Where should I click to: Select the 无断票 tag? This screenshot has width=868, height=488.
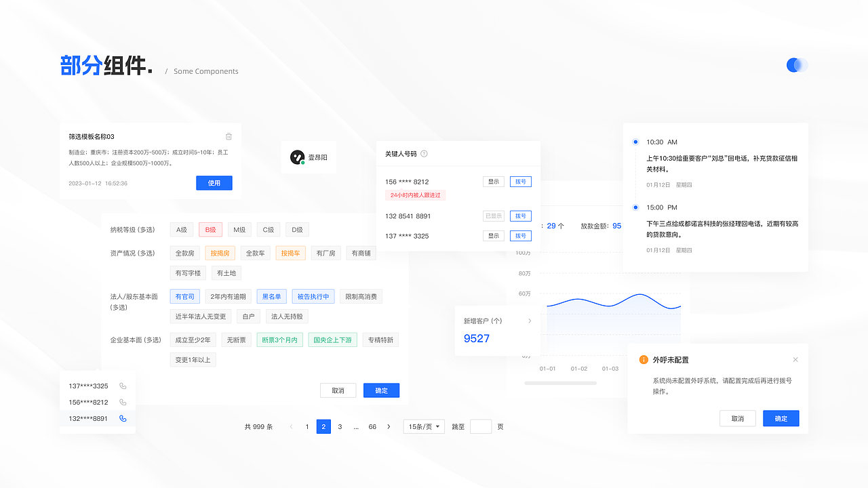click(x=236, y=340)
